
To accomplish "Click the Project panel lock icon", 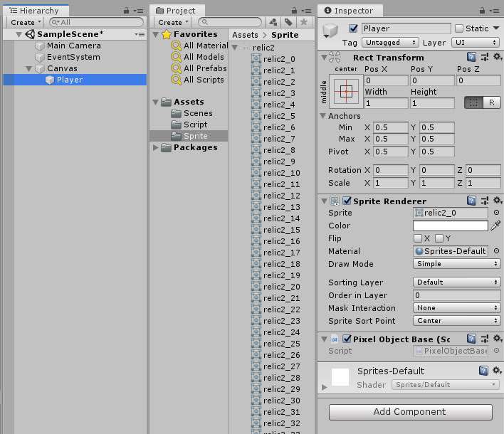I will coord(294,11).
